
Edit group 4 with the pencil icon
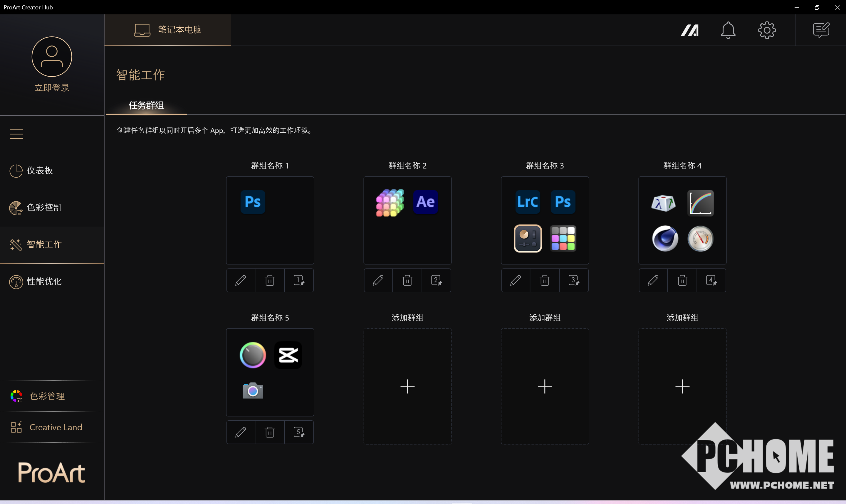point(653,280)
